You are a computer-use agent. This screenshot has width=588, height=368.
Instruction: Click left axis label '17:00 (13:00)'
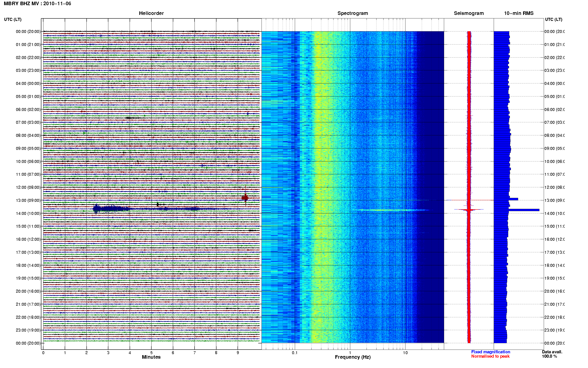[x=28, y=252]
